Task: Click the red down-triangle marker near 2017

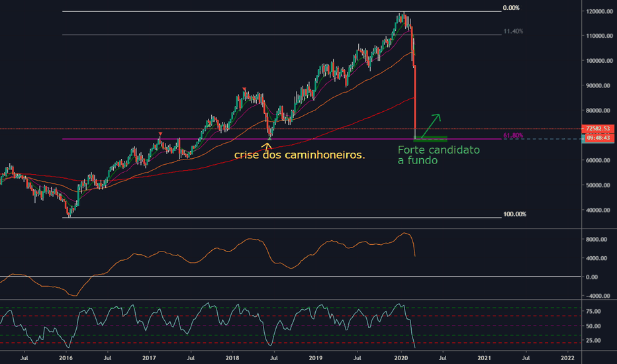Action: 160,134
